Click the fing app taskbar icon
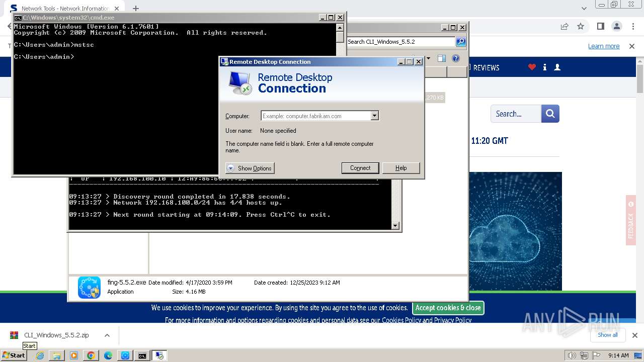Image resolution: width=644 pixels, height=362 pixels. pyautogui.click(x=125, y=355)
